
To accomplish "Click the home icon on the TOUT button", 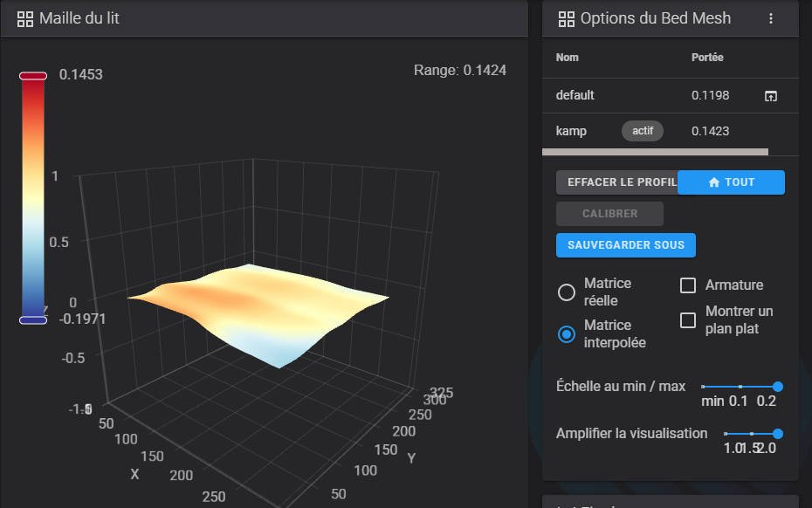I will (x=714, y=182).
